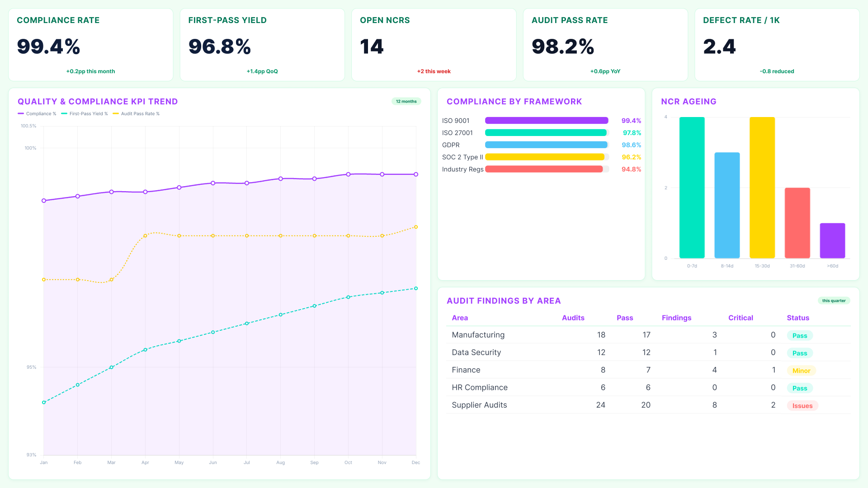Viewport: 868px width, 488px height.
Task: Click the -0.8 reduced delta
Action: pyautogui.click(x=777, y=71)
